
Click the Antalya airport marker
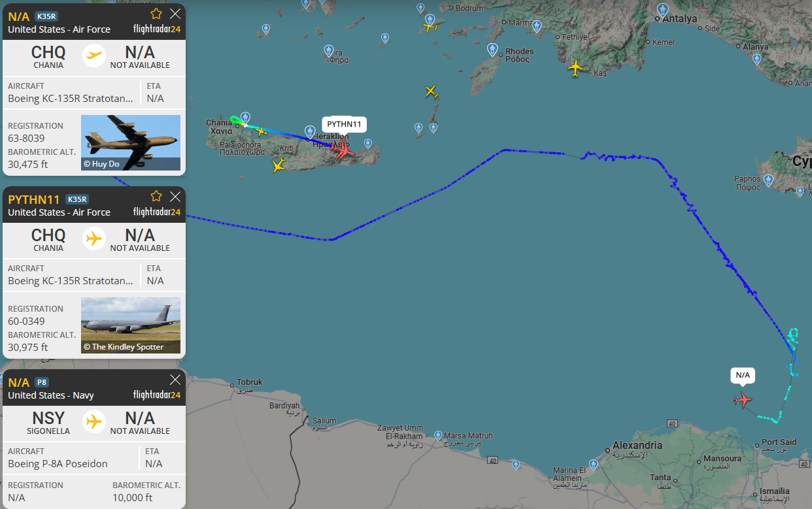[662, 10]
